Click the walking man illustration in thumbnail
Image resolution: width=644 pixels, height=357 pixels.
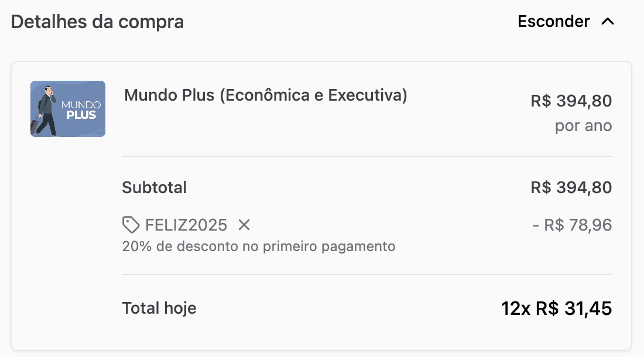[x=47, y=110]
